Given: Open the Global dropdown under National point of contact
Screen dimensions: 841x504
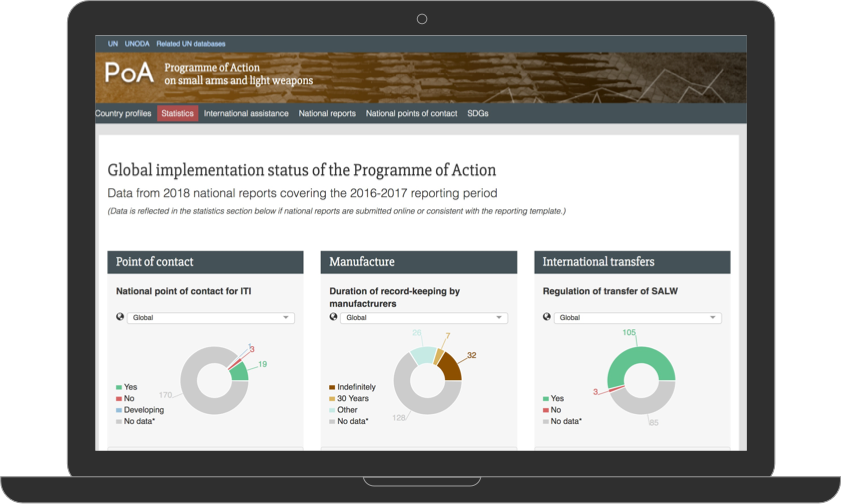Looking at the screenshot, I should (x=211, y=318).
